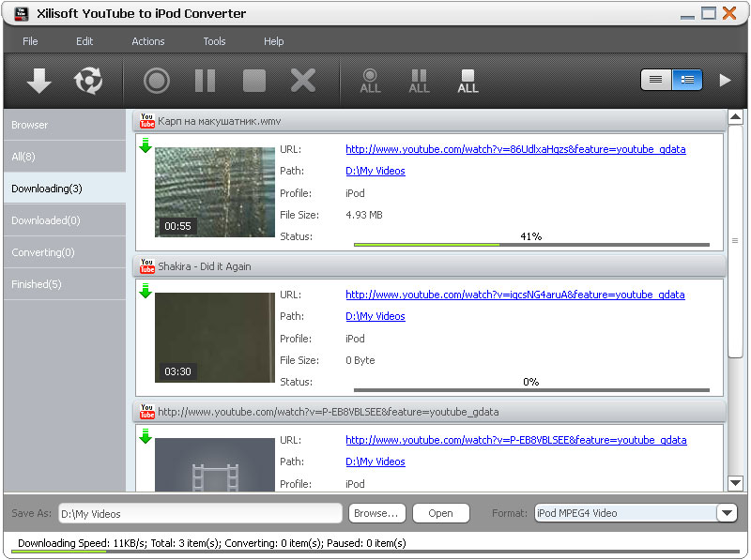751x560 pixels.
Task: Pause the selected download task
Action: click(205, 82)
